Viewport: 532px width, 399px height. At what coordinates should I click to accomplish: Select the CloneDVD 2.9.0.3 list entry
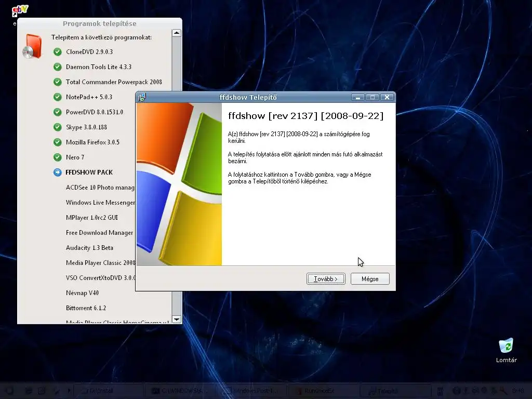(x=89, y=52)
